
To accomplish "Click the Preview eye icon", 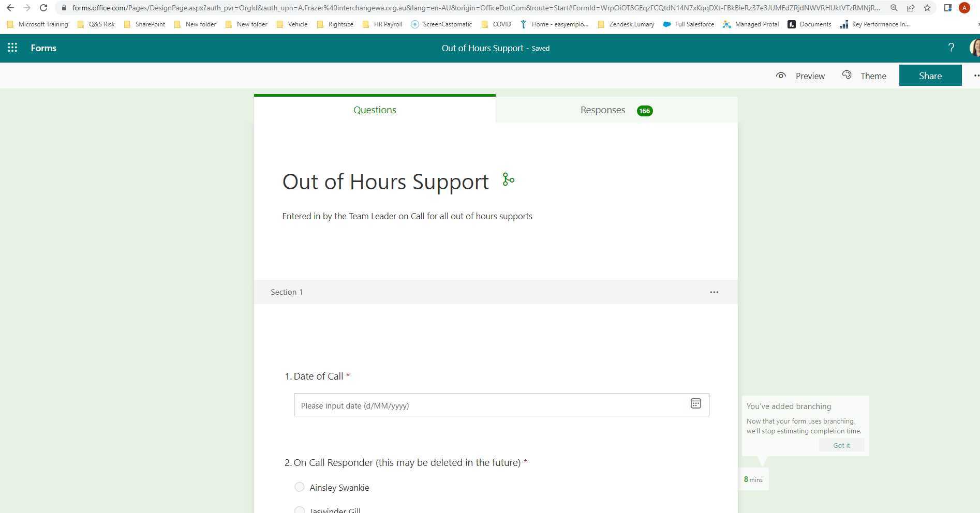I will [781, 76].
